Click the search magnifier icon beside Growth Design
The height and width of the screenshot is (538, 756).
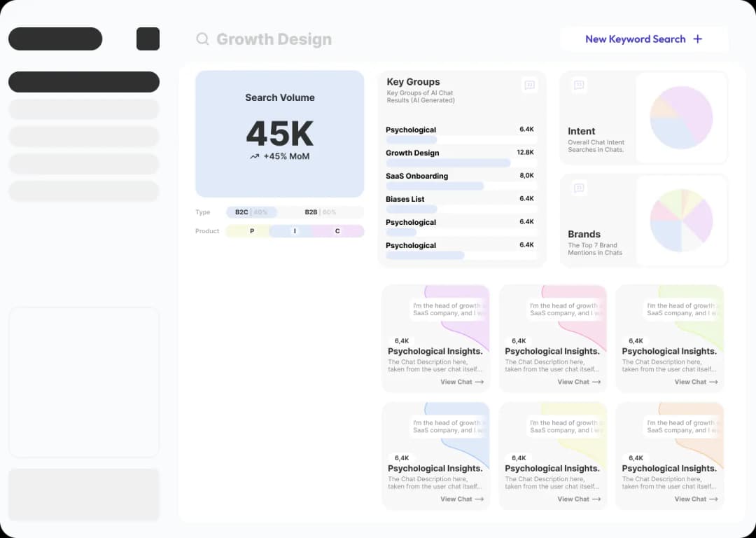[202, 39]
